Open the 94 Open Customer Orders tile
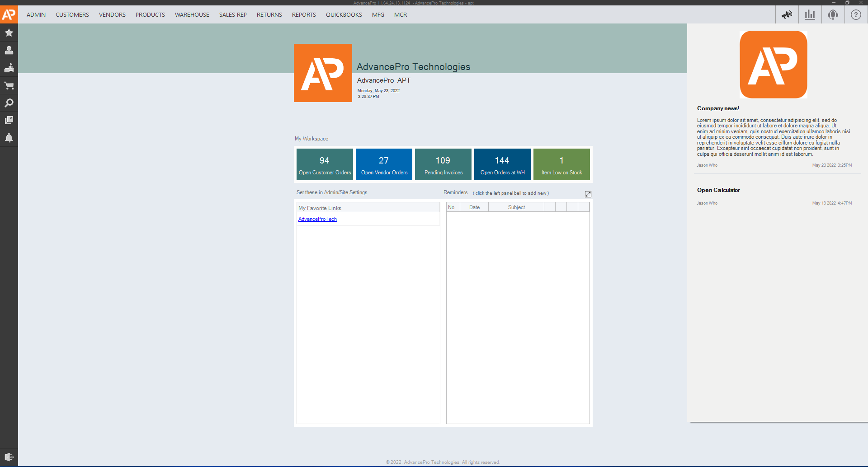The height and width of the screenshot is (467, 868). (325, 164)
